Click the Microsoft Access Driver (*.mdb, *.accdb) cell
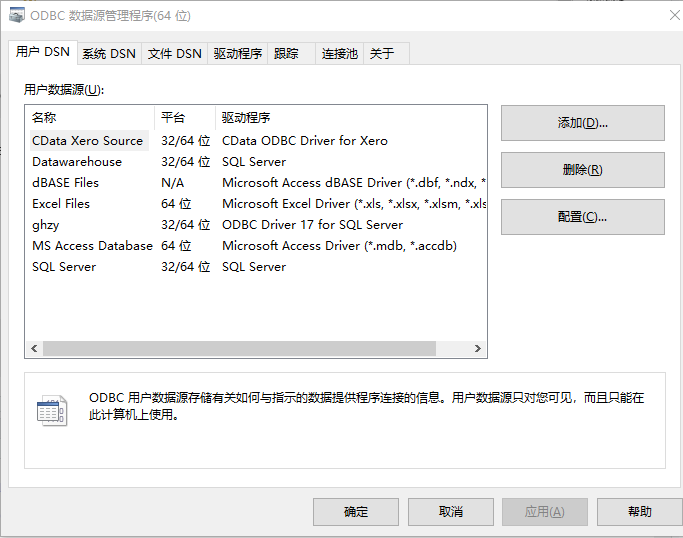 tap(339, 246)
